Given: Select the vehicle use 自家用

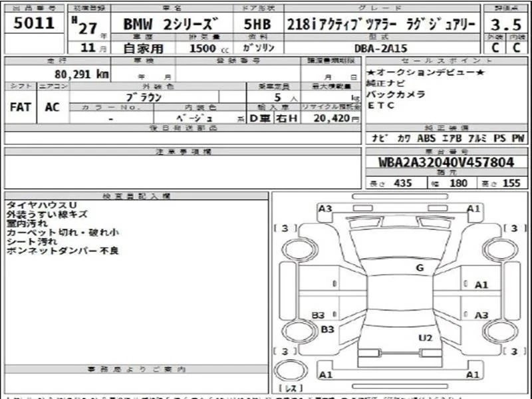Looking at the screenshot, I should 143,48.
